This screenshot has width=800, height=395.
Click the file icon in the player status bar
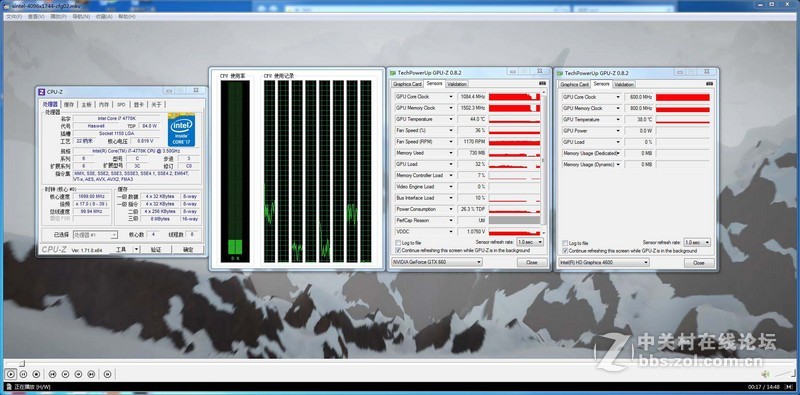click(10, 387)
